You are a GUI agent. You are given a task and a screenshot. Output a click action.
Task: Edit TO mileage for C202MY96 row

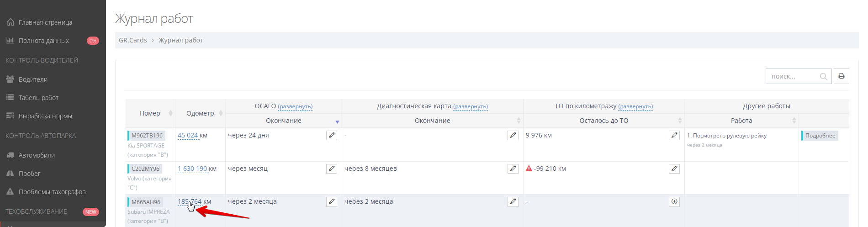(x=674, y=169)
